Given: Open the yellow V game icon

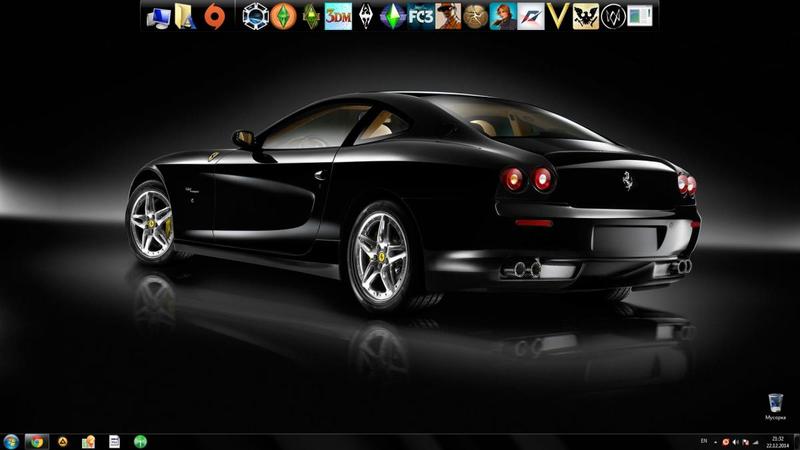Looking at the screenshot, I should click(559, 15).
